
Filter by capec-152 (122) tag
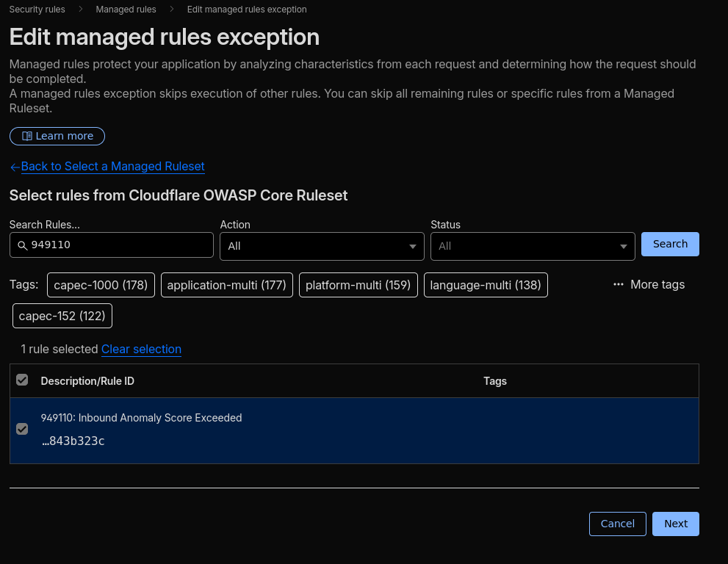pos(62,316)
